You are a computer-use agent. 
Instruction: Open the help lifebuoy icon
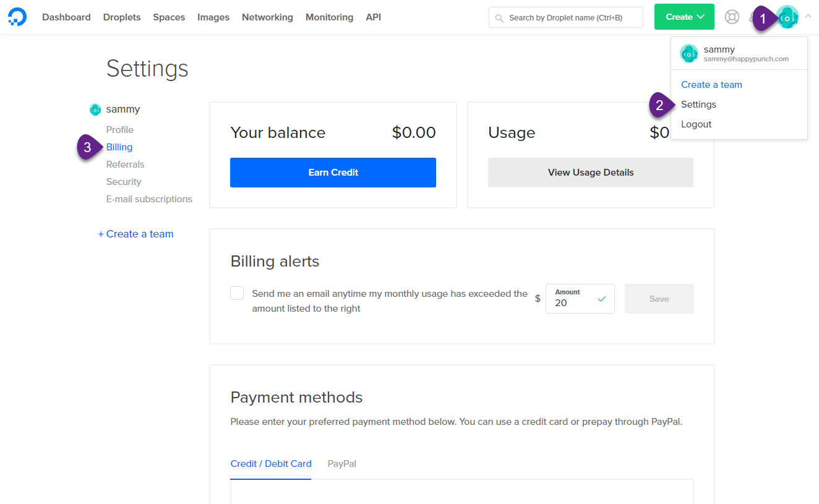click(732, 17)
